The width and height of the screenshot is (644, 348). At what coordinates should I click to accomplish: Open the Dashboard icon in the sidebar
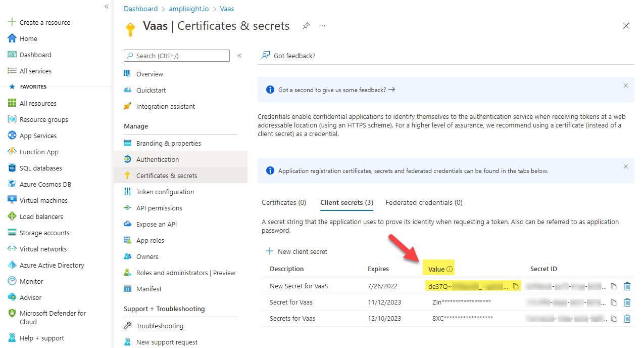[12, 55]
